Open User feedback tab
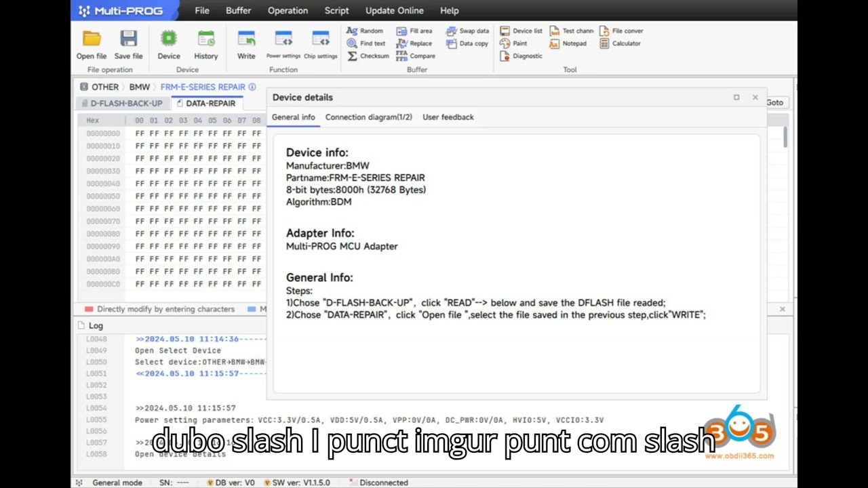868x488 pixels. pos(448,117)
